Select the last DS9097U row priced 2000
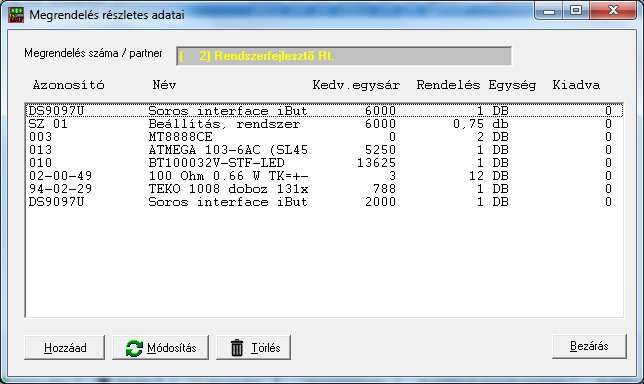 (324, 202)
